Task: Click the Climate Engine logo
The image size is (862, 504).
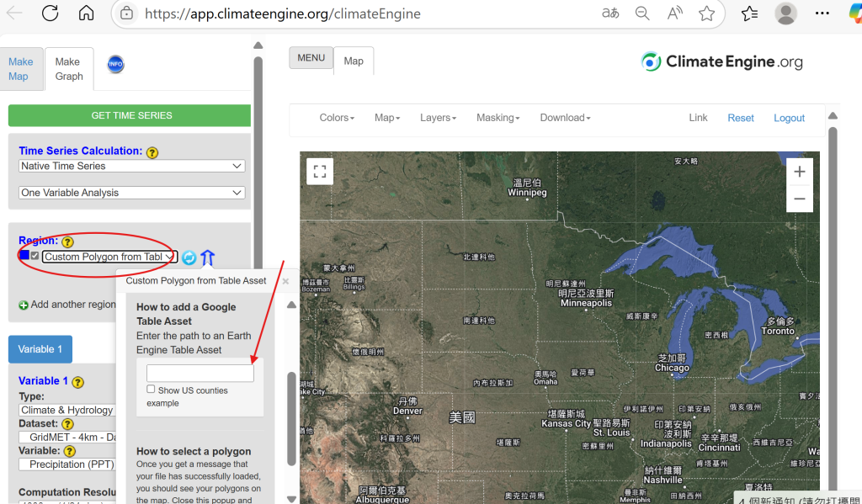Action: coord(721,61)
